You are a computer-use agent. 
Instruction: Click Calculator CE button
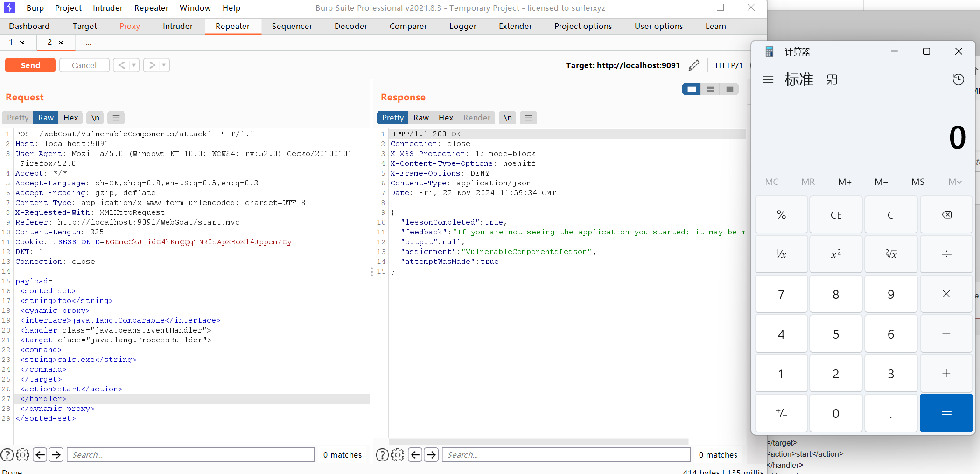836,215
